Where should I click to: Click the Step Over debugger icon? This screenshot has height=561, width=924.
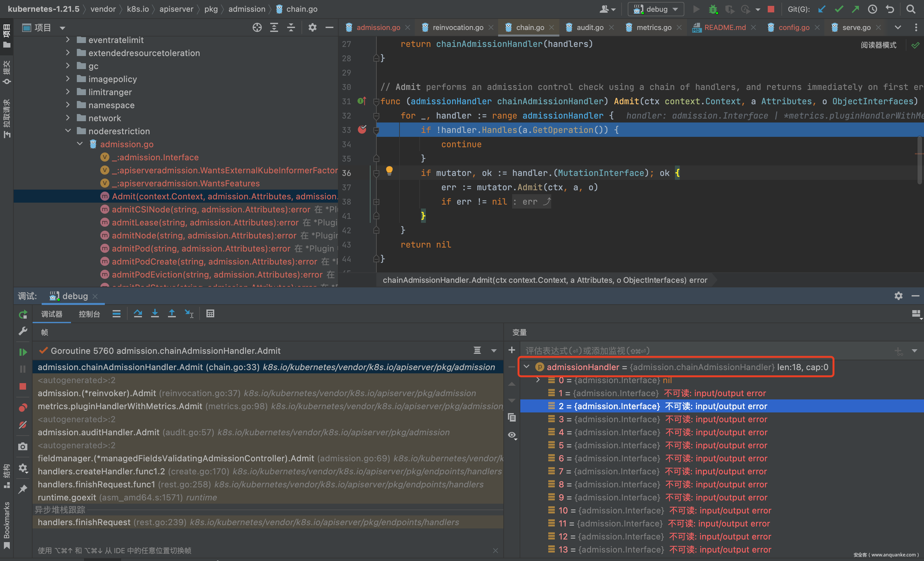(x=138, y=314)
